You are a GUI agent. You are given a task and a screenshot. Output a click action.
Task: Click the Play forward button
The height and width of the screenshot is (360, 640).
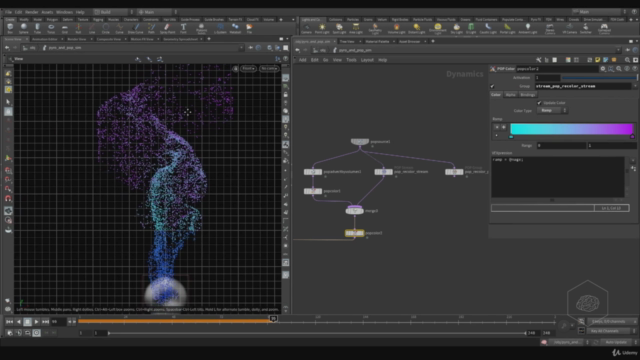[36, 322]
